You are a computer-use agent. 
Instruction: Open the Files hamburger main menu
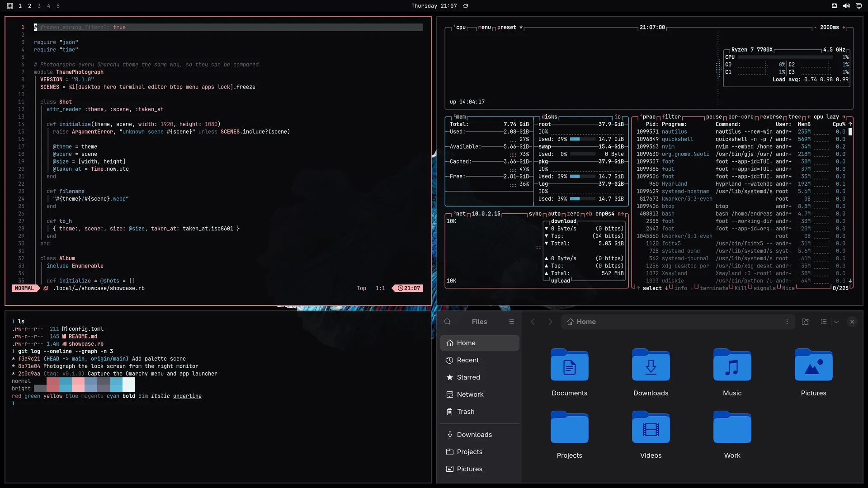[512, 322]
